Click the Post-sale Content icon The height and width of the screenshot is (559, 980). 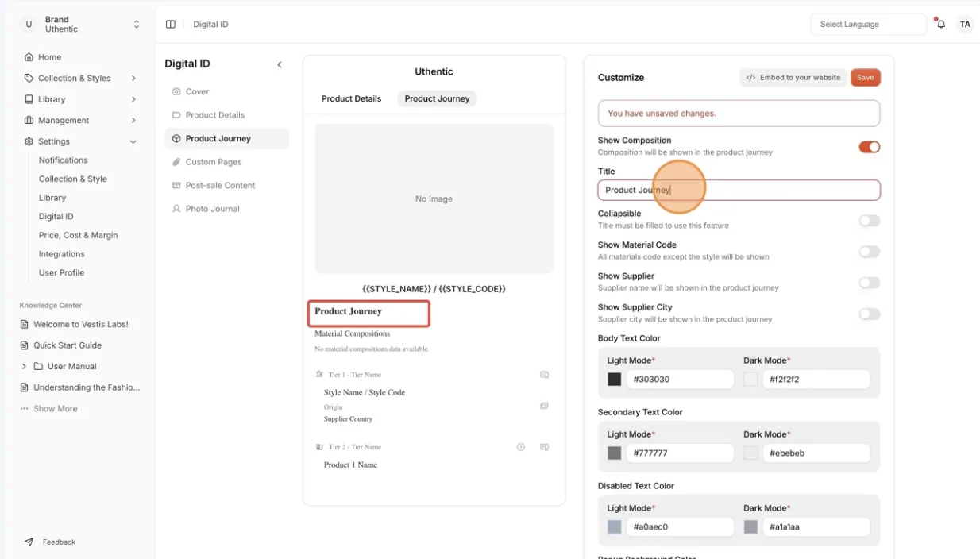point(176,185)
